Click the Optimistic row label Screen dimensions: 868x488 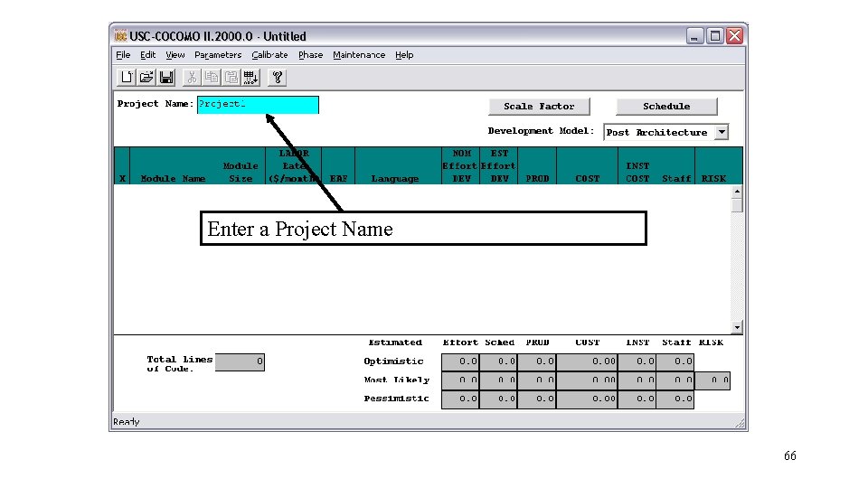pos(393,361)
